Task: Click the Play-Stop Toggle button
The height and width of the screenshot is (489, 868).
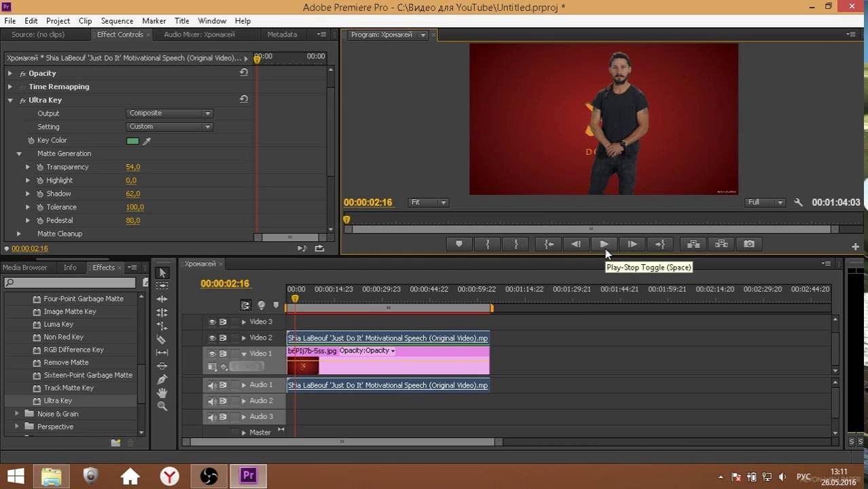Action: click(x=604, y=244)
